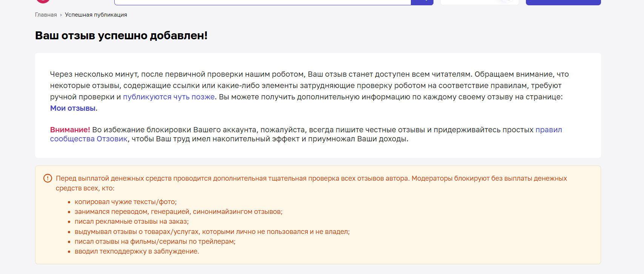The height and width of the screenshot is (274, 644).
Task: Click the white header button beside search
Action: (x=480, y=2)
